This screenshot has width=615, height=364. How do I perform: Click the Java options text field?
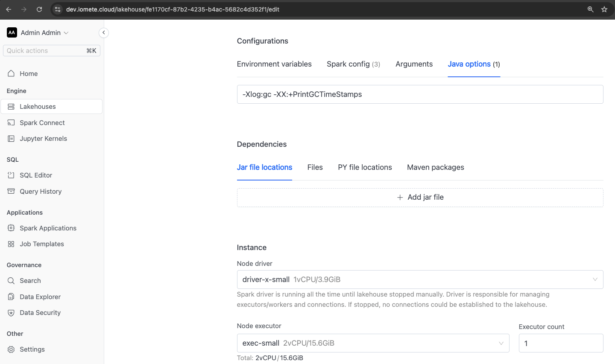(420, 94)
